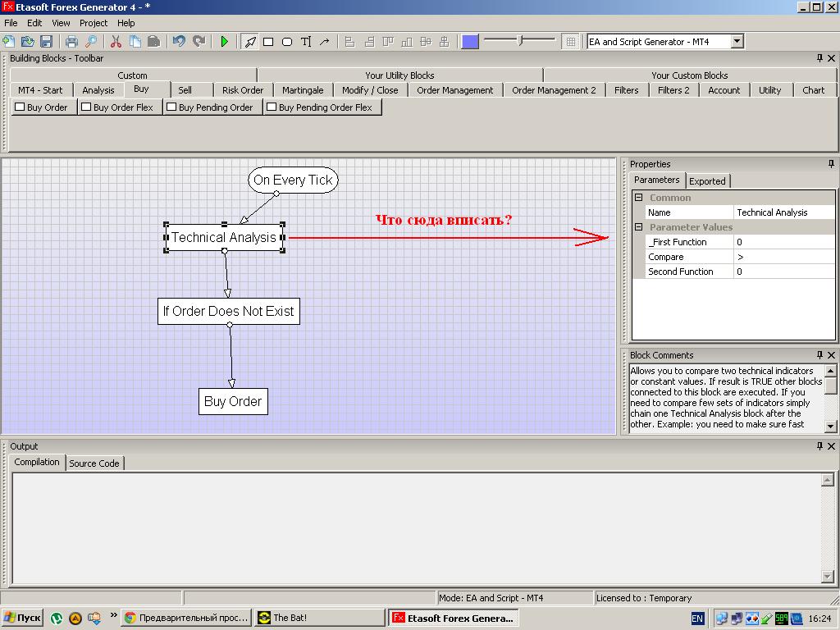Viewport: 840px width, 630px height.
Task: Open the Windows Start (Пуск) button
Action: 22,618
